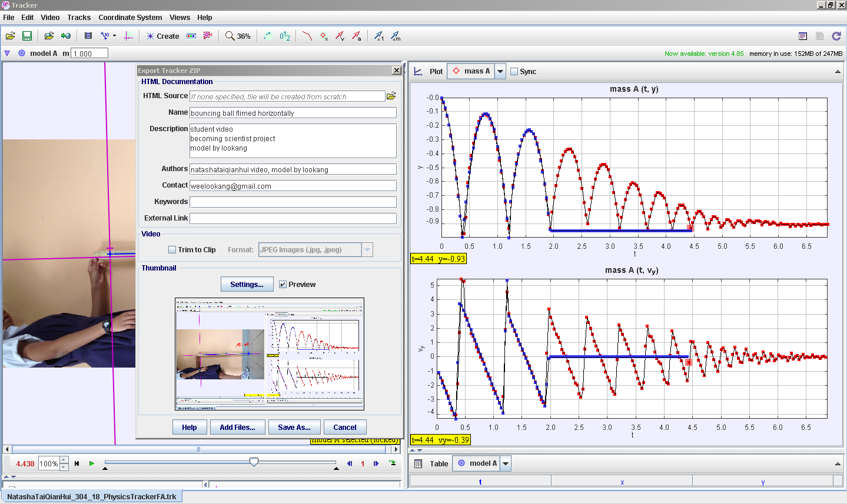The height and width of the screenshot is (504, 847).
Task: Toggle acceleration vectors display icon
Action: point(357,36)
